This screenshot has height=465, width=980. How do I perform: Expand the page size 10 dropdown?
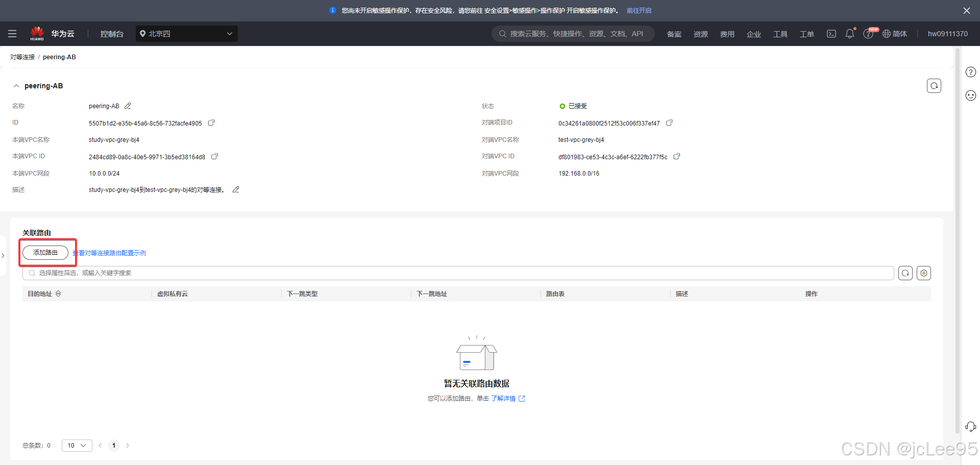pyautogui.click(x=77, y=446)
